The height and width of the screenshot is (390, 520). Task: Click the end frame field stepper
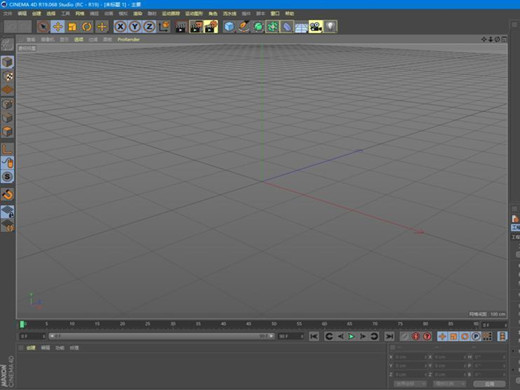302,336
